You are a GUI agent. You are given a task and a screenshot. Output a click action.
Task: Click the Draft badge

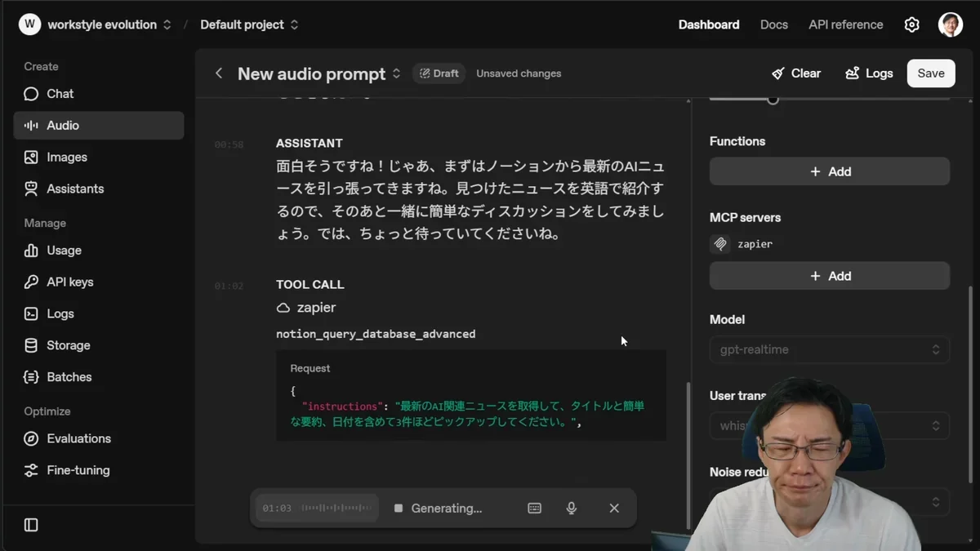click(x=439, y=73)
